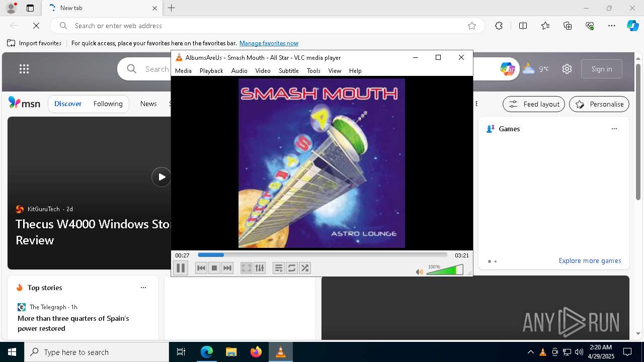Skip to next track in VLC
The image size is (644, 362).
227,268
